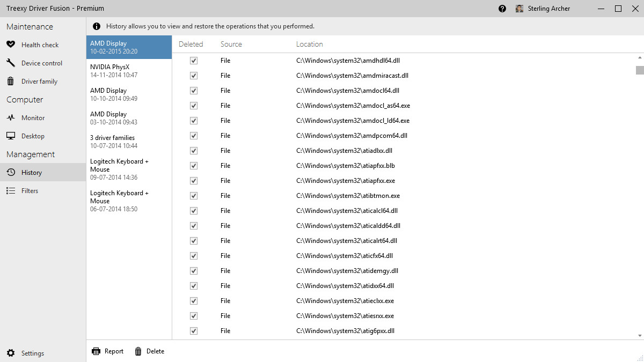The width and height of the screenshot is (644, 362).
Task: Select the NVIDIA PhysX history entry
Action: click(129, 71)
